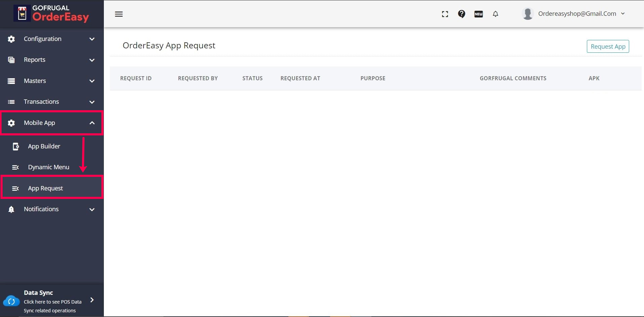Screen dimensions: 644x317
Task: Expand the Reports chevron
Action: 92,60
